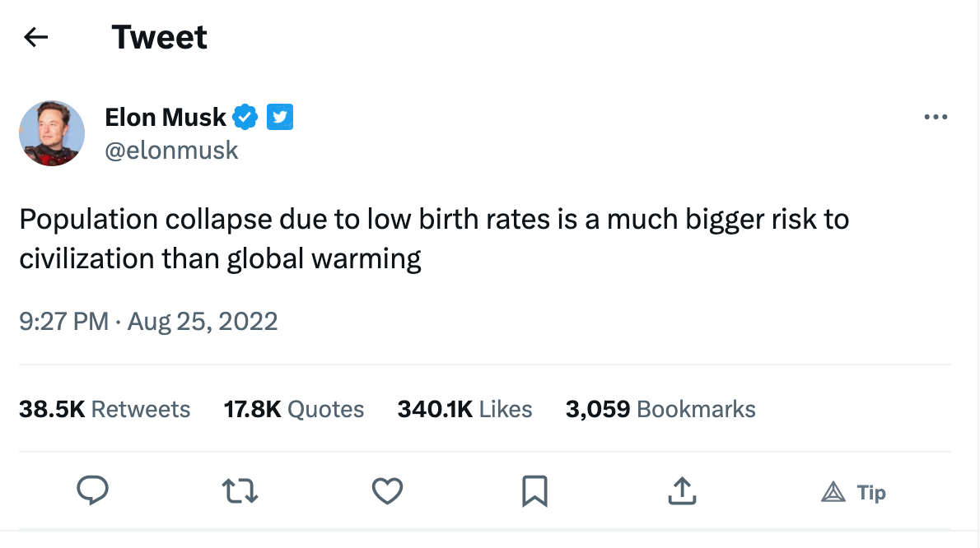View the 17.8K Quotes list
The width and height of the screenshot is (980, 548).
pyautogui.click(x=294, y=409)
